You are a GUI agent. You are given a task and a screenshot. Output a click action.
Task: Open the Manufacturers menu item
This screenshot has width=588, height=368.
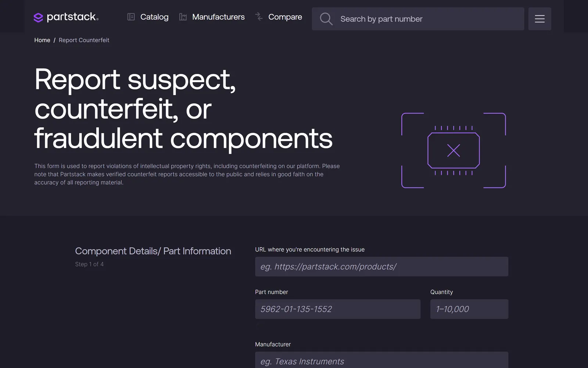pos(212,17)
